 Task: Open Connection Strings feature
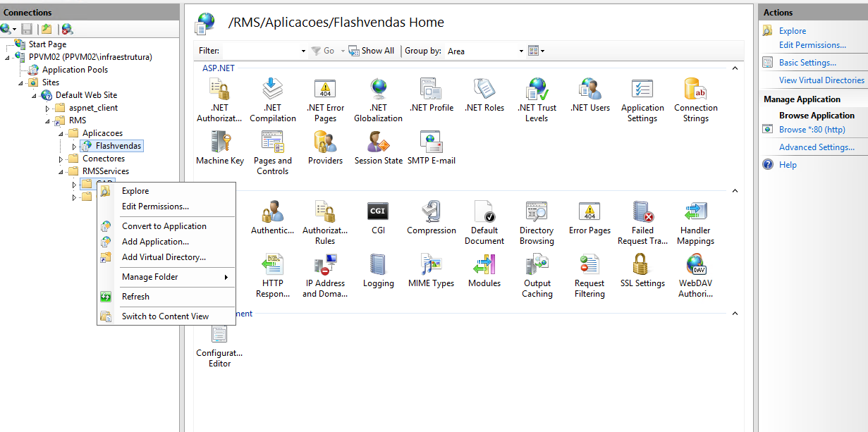point(695,100)
